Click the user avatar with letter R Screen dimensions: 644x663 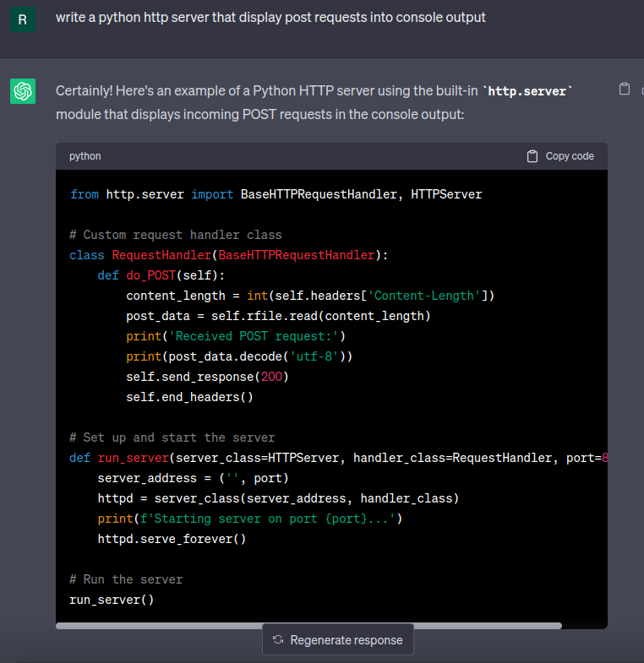point(23,19)
